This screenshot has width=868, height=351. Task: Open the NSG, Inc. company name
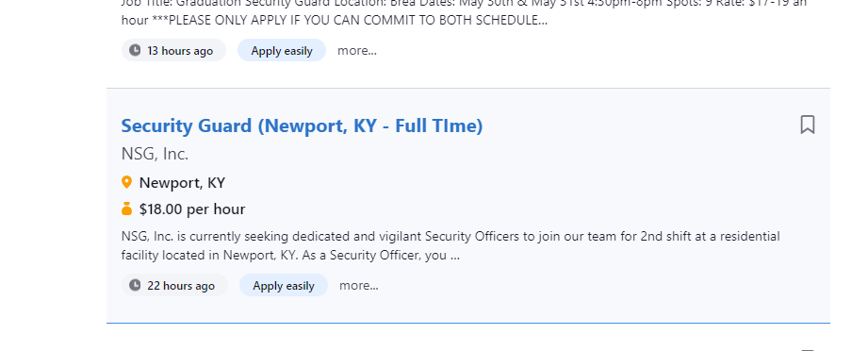pyautogui.click(x=155, y=154)
